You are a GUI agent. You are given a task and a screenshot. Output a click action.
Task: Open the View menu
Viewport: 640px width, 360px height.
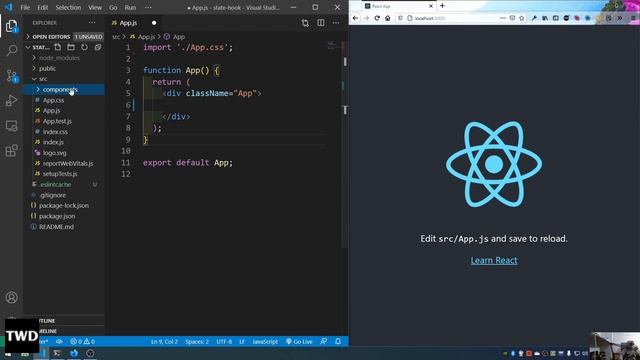point(95,7)
